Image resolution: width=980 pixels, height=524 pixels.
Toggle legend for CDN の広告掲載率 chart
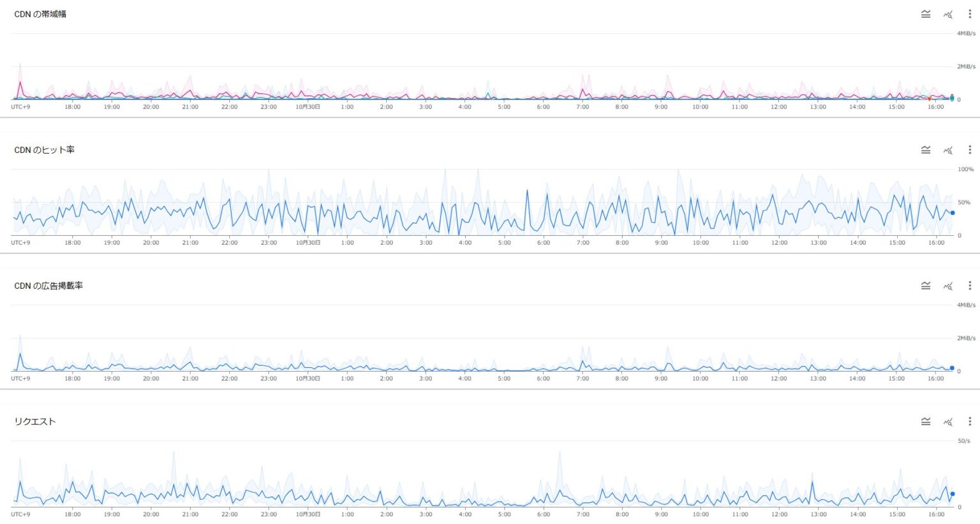[926, 286]
